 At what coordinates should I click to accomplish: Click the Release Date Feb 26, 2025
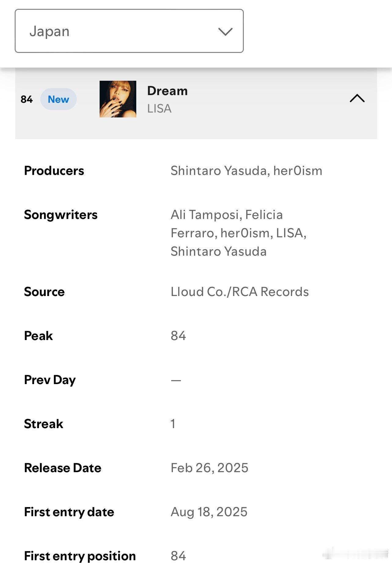[x=209, y=468]
